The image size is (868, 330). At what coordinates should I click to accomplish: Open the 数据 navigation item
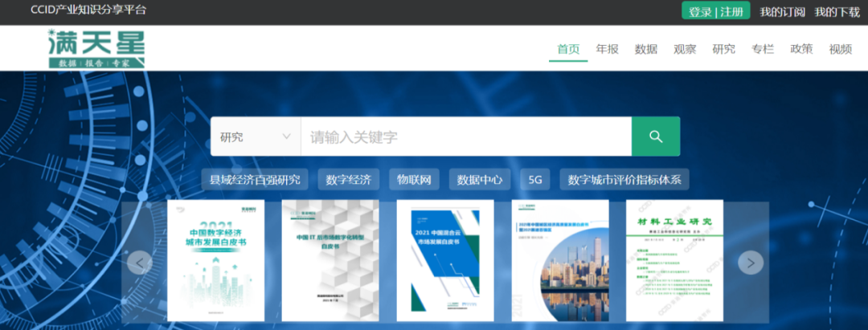(x=646, y=49)
